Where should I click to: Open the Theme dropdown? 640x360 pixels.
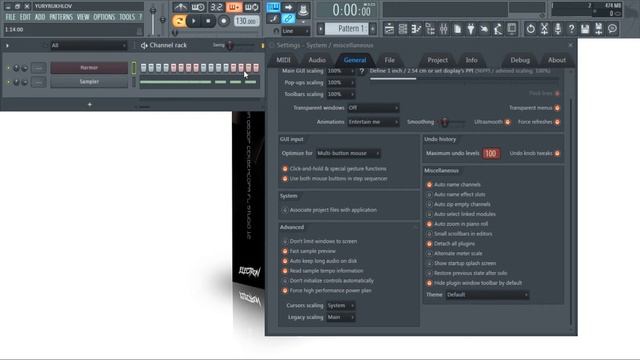pos(487,295)
